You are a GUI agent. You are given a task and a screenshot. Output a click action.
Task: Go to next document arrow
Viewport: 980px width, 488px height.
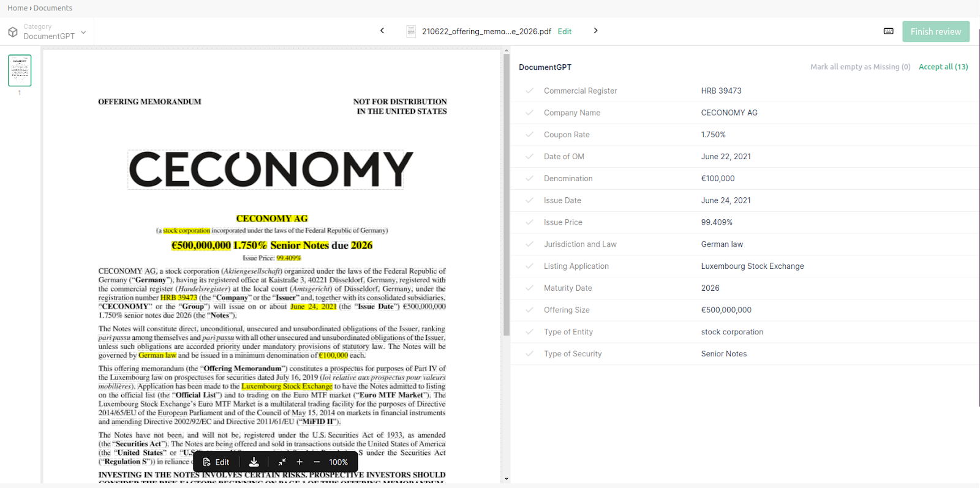pos(595,31)
